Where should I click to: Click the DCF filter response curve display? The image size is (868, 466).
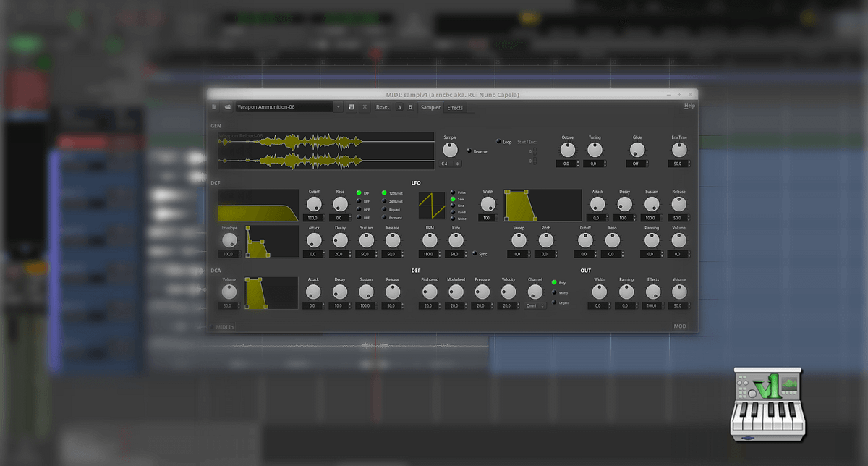coord(258,206)
